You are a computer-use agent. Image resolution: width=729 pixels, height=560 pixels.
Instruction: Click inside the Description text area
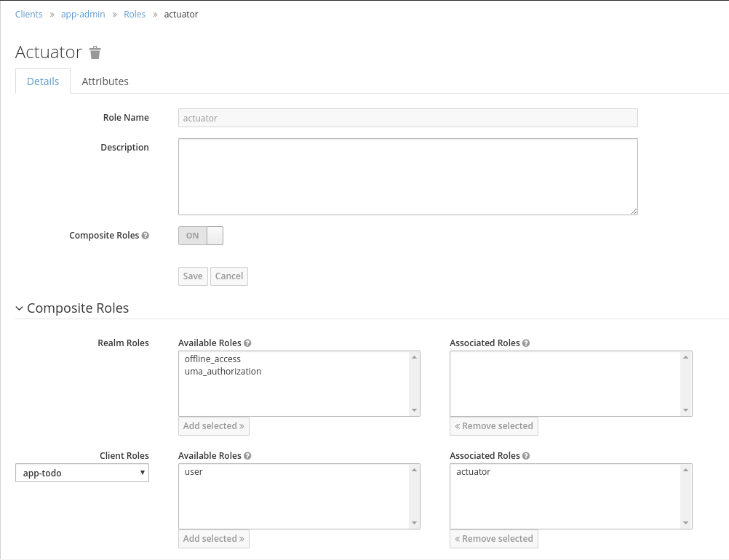(x=407, y=177)
